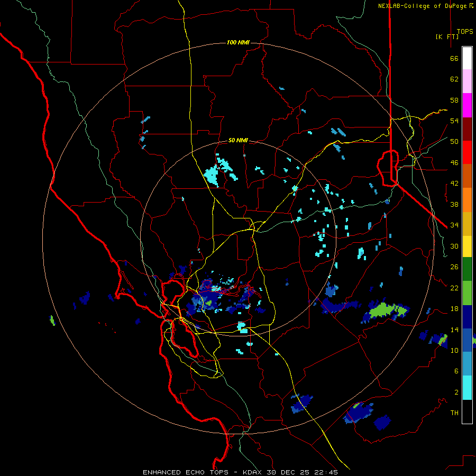476x476 pixels.
Task: Click the "2" scale label
Action: [456, 392]
